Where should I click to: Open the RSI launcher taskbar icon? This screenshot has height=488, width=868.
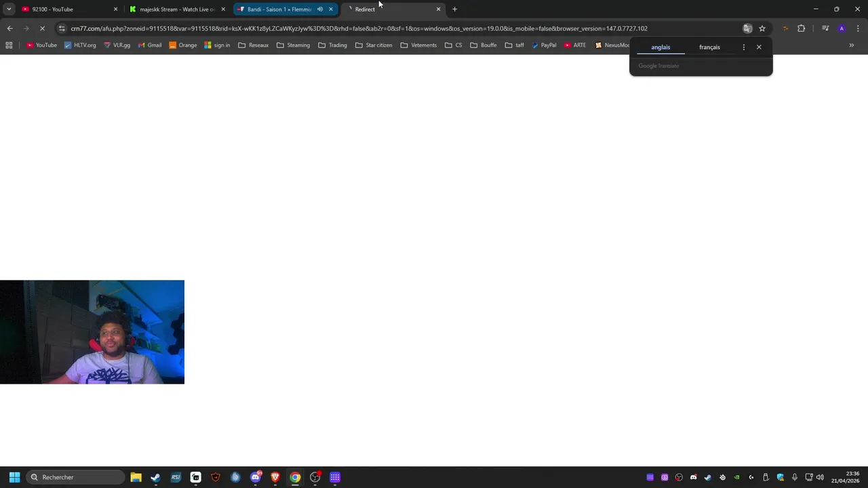coord(176,477)
